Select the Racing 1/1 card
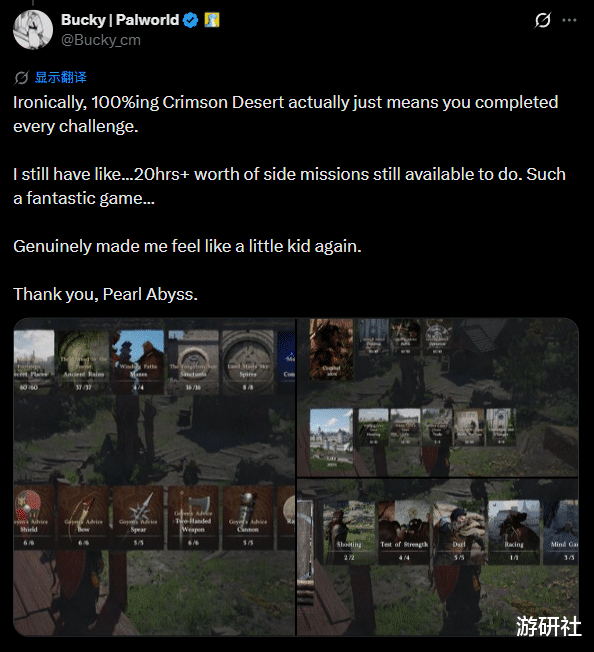This screenshot has height=652, width=594. [514, 533]
